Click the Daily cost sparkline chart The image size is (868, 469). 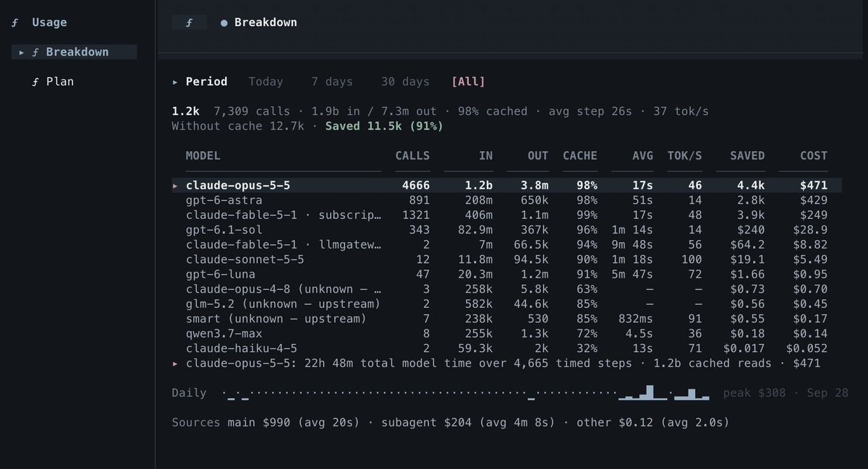(x=467, y=392)
